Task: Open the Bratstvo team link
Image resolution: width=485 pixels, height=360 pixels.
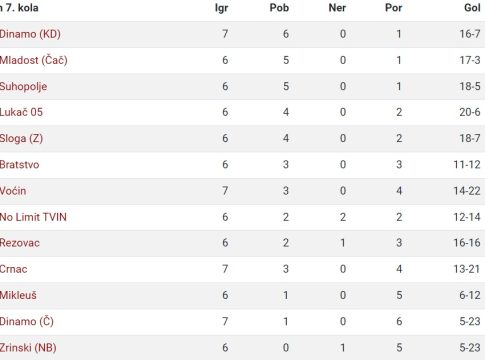Action: pyautogui.click(x=19, y=165)
